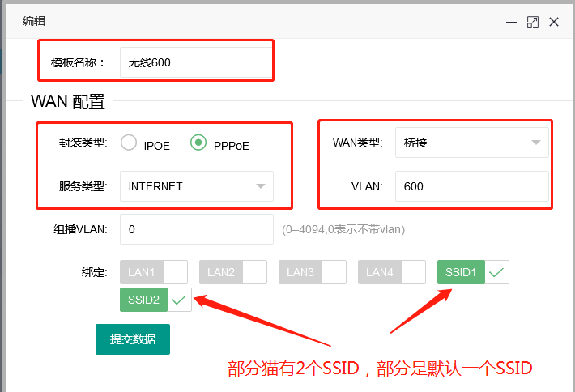Click the dropdown arrow in WAN类型
The image size is (575, 392).
point(536,143)
